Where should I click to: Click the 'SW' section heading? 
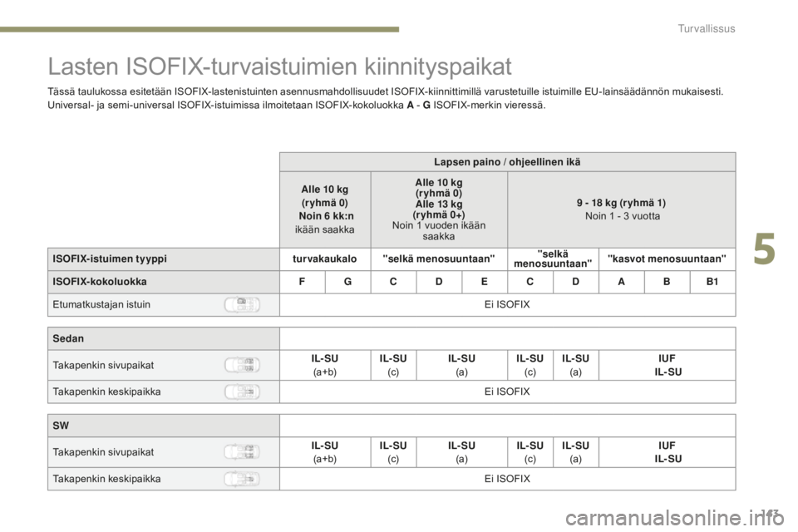[x=61, y=426]
